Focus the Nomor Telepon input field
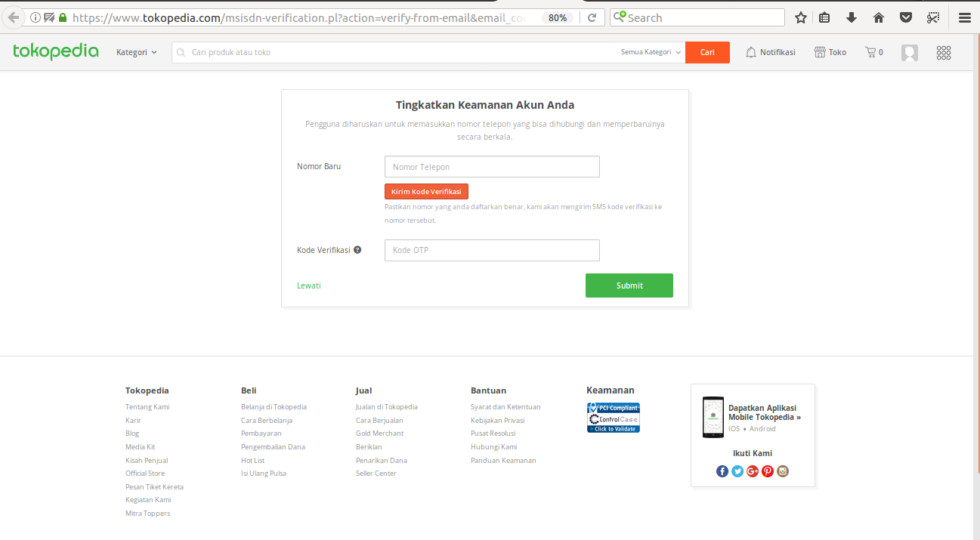 coord(492,167)
